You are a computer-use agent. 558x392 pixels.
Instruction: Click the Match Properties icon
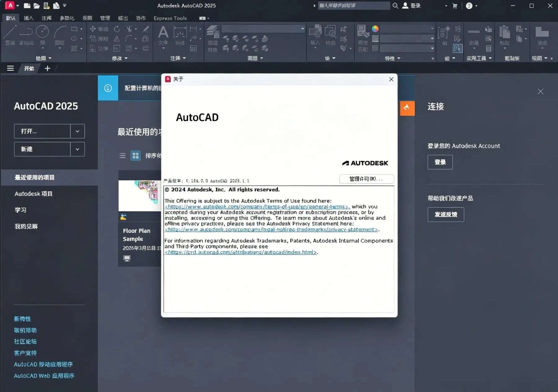click(363, 38)
